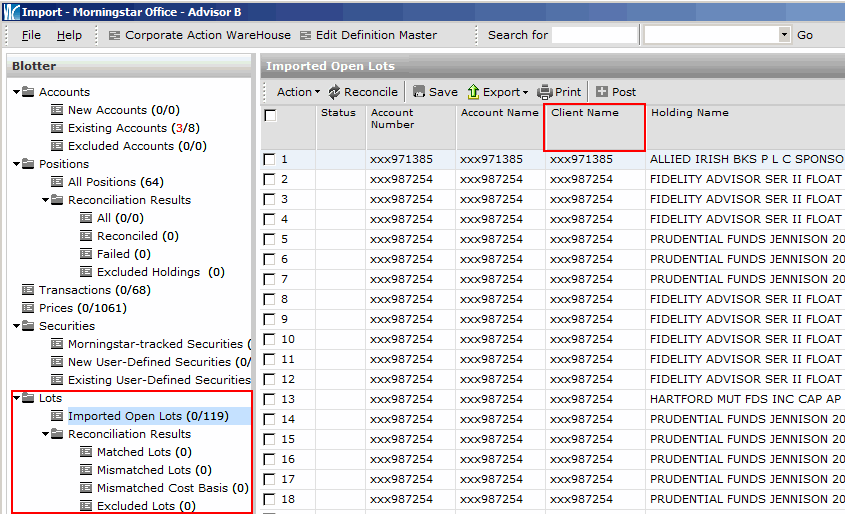Check the box for row 5
The image size is (845, 514).
pos(270,239)
